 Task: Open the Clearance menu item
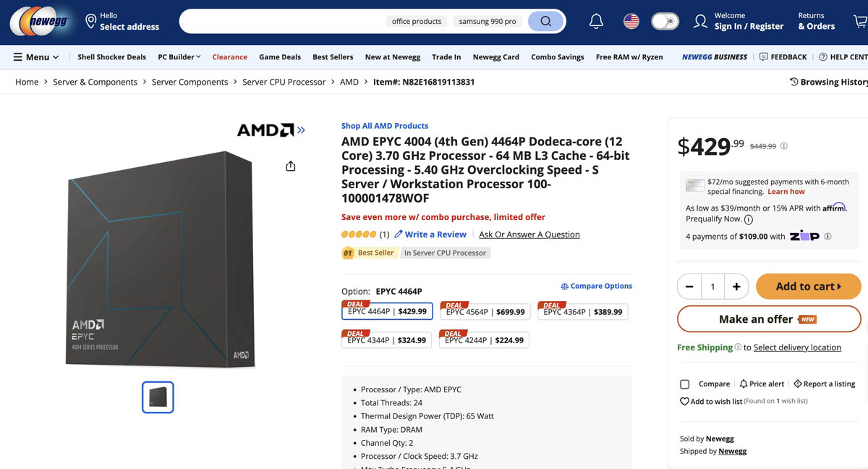[x=229, y=57]
